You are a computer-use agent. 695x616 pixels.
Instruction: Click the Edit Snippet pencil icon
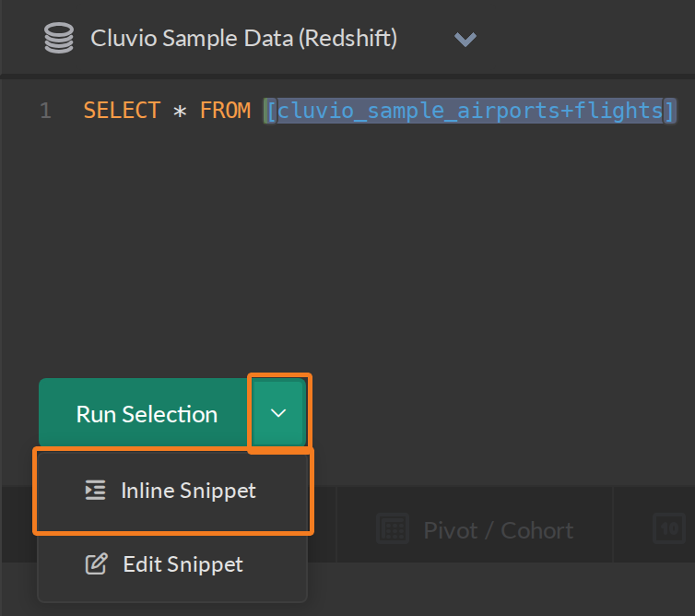click(96, 564)
